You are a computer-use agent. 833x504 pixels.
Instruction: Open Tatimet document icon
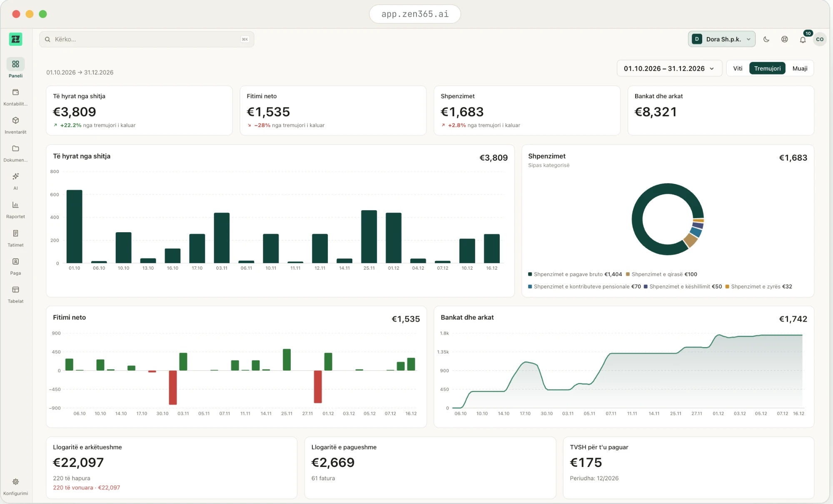pos(15,233)
